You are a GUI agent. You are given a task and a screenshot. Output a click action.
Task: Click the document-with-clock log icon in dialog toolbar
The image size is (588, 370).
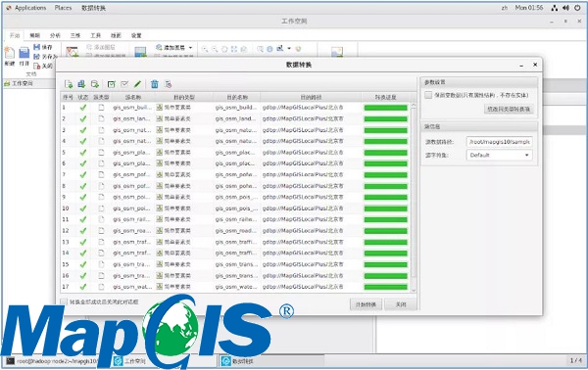(x=168, y=84)
